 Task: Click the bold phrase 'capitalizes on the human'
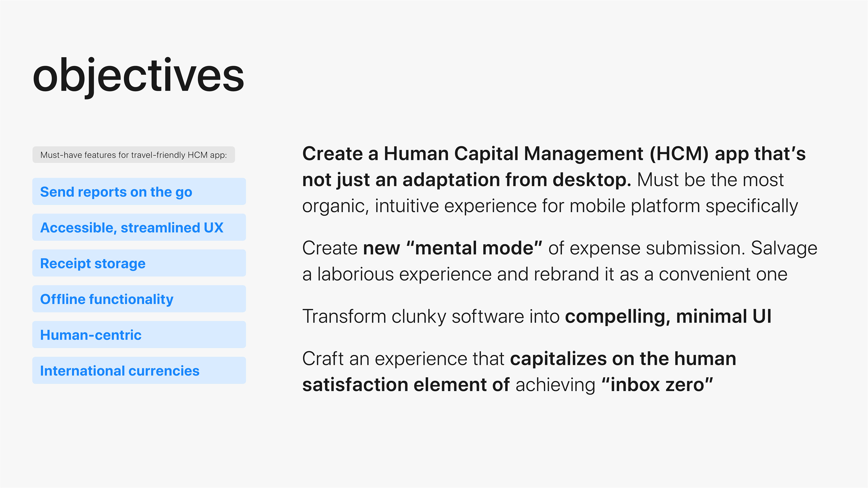pos(623,359)
